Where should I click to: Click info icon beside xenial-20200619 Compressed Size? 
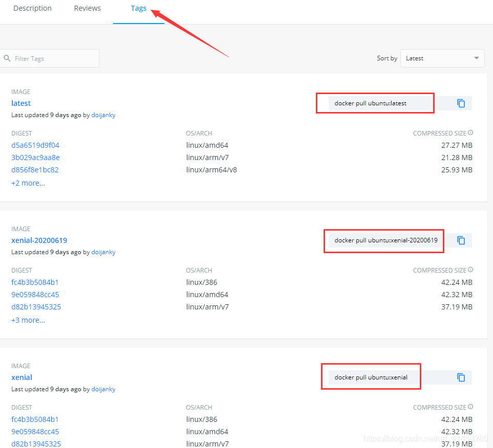point(470,270)
